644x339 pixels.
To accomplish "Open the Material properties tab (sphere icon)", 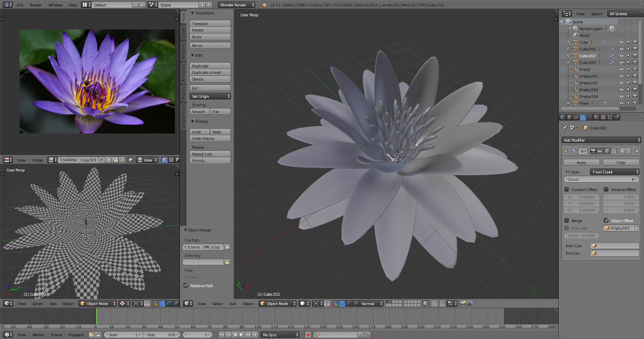I will [x=596, y=117].
